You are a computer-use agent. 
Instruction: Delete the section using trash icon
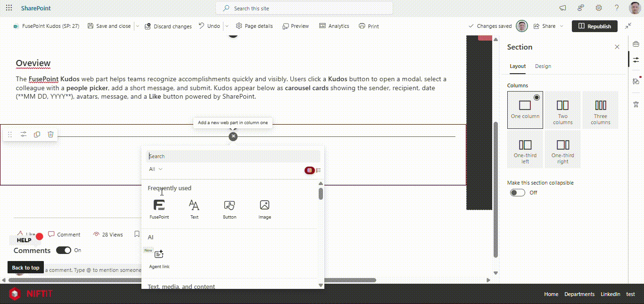click(50, 135)
